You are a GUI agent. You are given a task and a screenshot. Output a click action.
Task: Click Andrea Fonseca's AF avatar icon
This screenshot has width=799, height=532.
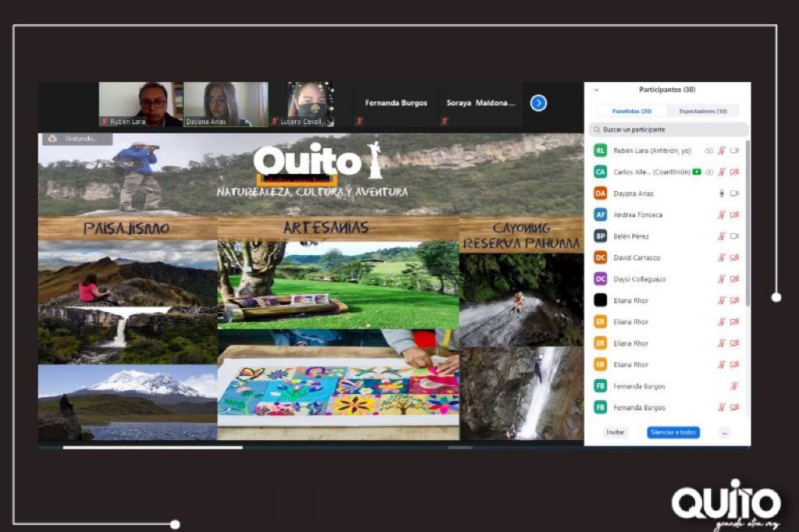[600, 215]
